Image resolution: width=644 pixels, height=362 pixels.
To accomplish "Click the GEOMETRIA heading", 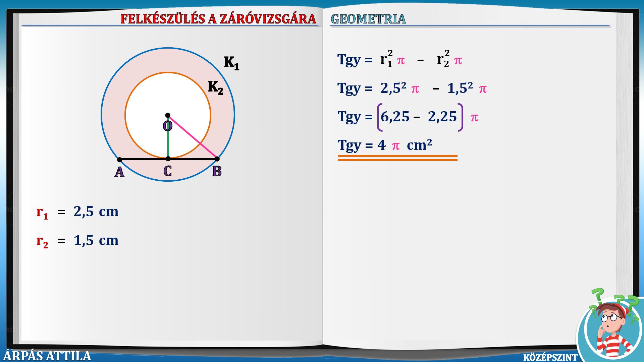I will click(368, 19).
